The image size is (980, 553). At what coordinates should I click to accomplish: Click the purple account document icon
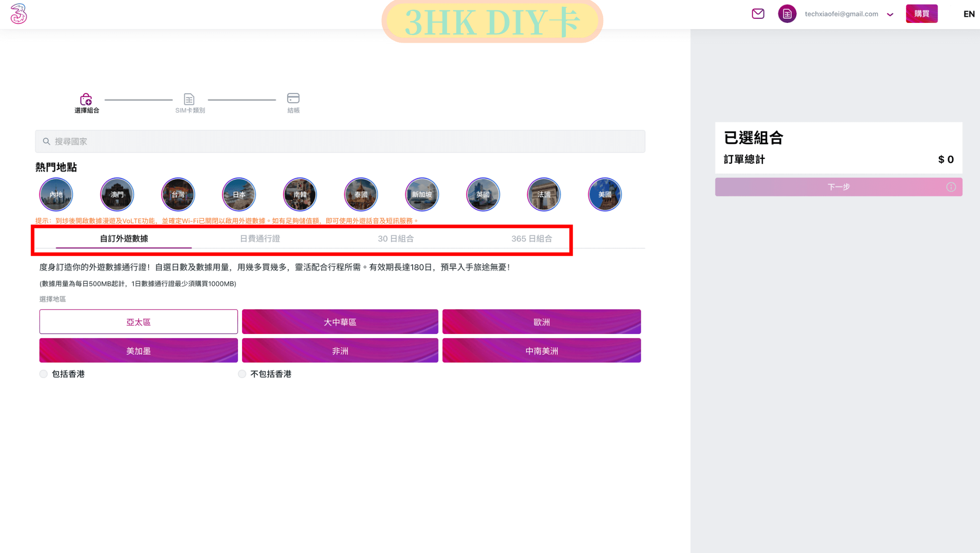tap(787, 14)
